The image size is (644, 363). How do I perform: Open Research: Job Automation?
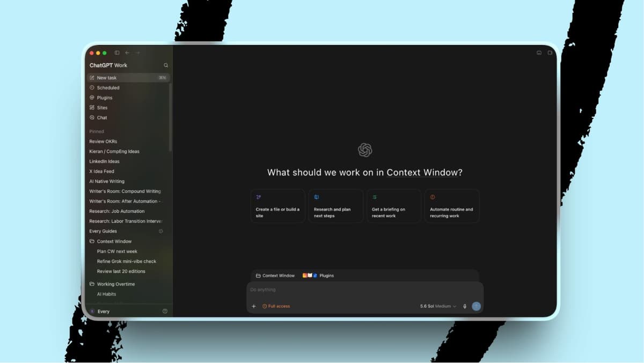[x=117, y=211]
